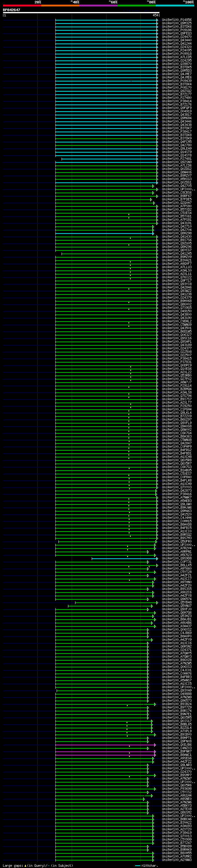Select hit label UniRef100_Q43440
The image size is (197, 868).
[177, 40]
